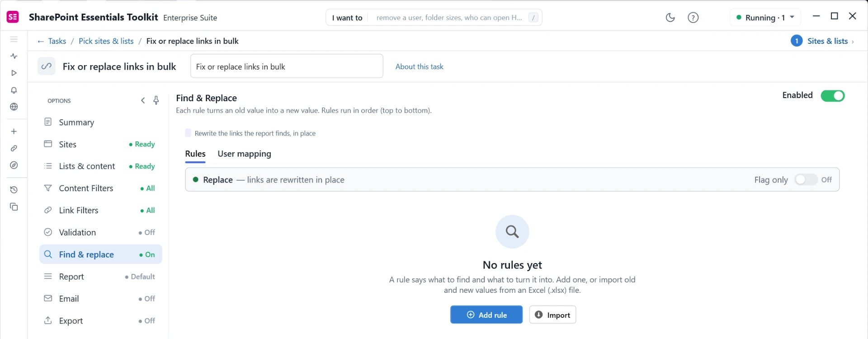Open the Report option
868x339 pixels.
pyautogui.click(x=101, y=277)
